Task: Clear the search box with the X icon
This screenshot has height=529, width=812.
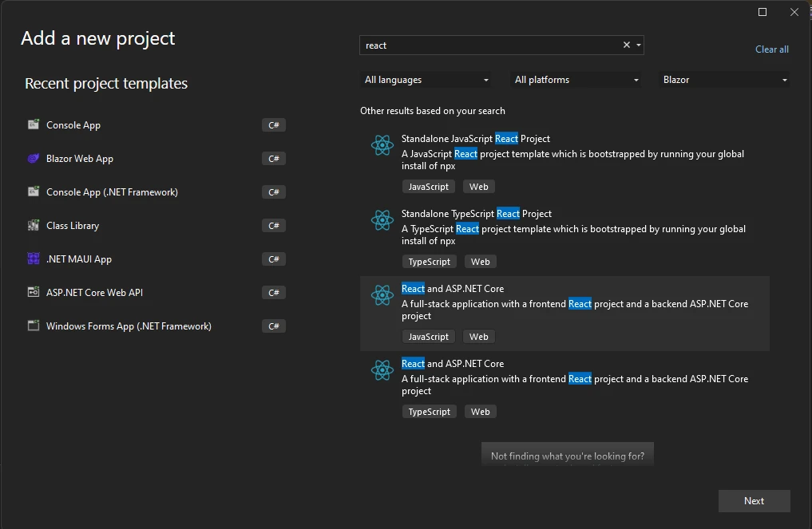Action: (x=627, y=45)
